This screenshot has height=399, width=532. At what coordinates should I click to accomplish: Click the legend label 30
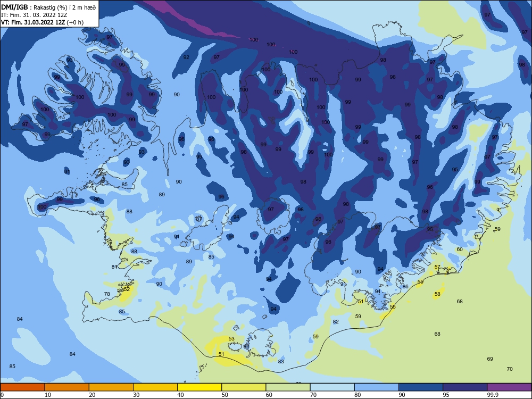pyautogui.click(x=136, y=395)
